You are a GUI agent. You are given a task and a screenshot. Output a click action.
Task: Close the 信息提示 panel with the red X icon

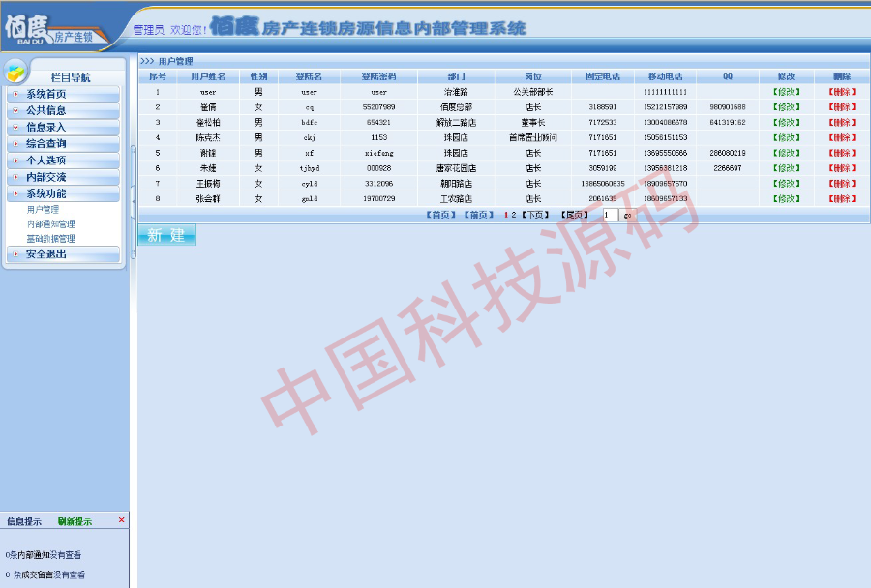[x=120, y=519]
